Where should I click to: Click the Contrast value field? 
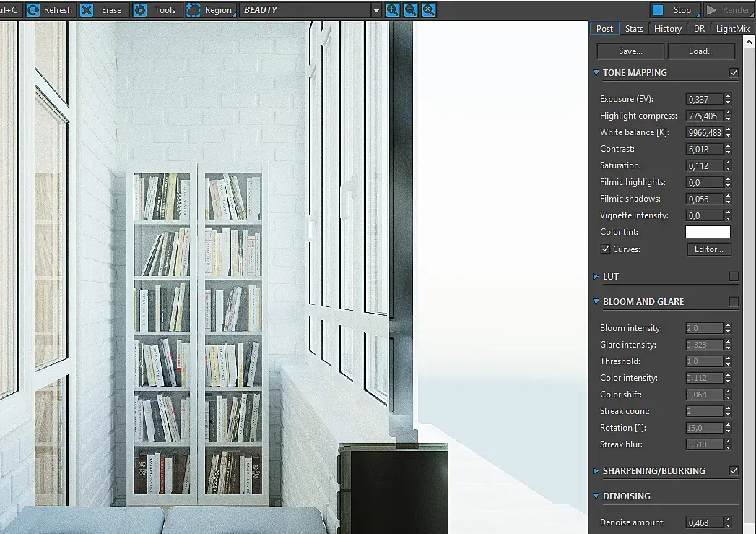(x=705, y=149)
